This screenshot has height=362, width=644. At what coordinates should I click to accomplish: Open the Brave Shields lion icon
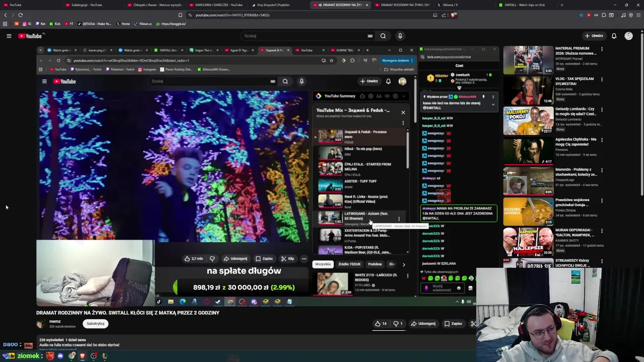click(454, 15)
